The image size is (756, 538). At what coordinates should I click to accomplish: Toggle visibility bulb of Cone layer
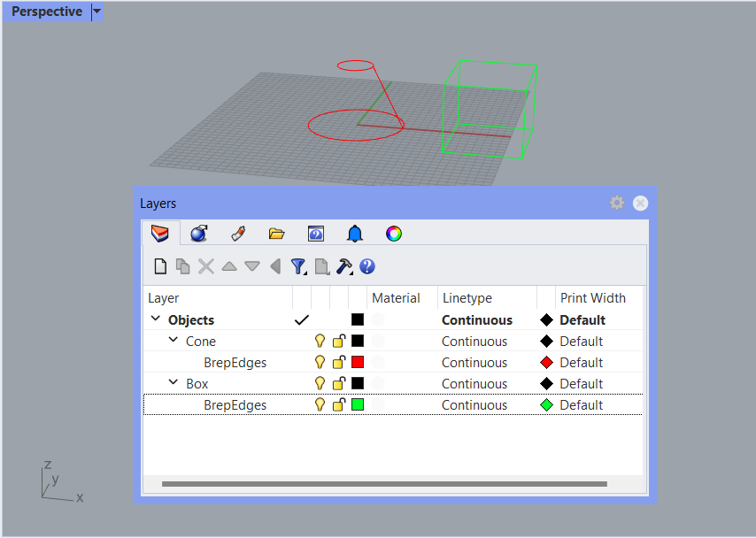click(x=320, y=342)
